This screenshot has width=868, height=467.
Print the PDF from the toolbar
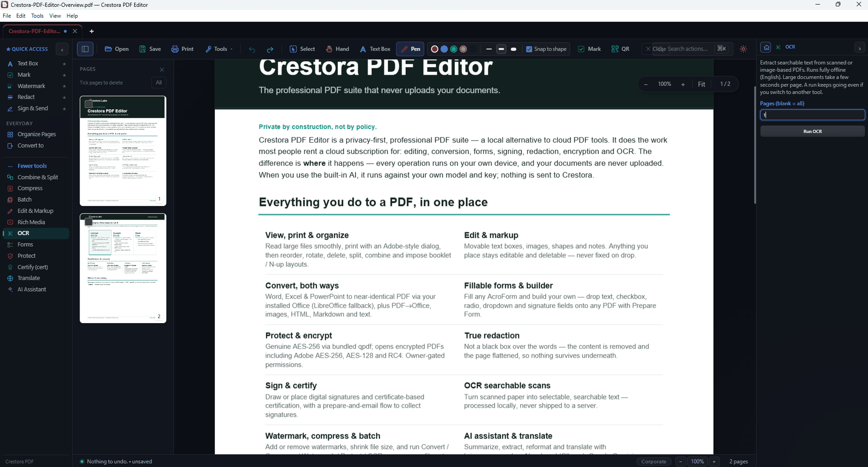click(183, 49)
